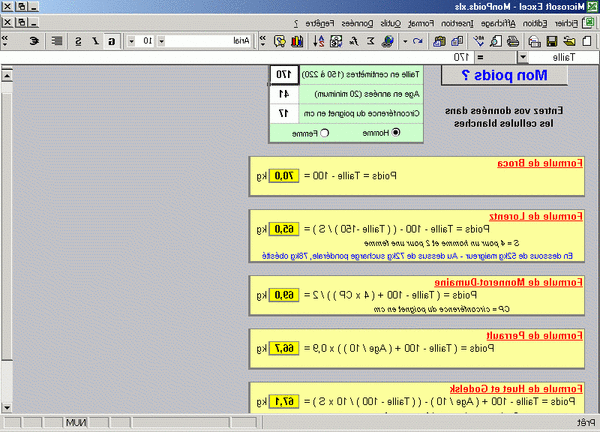Click the Sort Ascending A-Z icon
The image size is (600, 432).
318,41
